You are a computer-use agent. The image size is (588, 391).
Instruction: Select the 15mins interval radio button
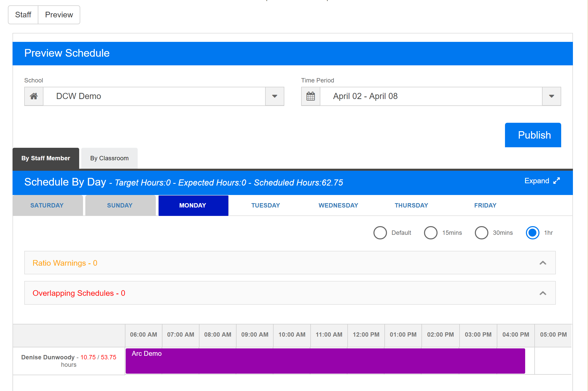pyautogui.click(x=431, y=233)
